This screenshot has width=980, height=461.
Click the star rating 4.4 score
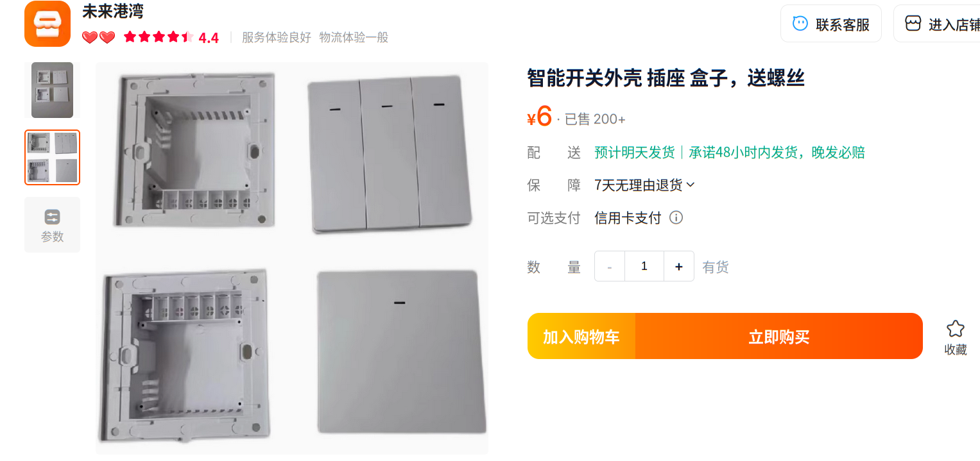[x=209, y=38]
